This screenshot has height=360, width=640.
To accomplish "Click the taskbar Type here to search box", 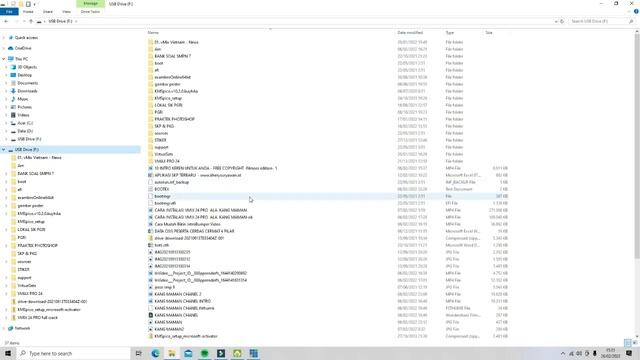I will coord(73,353).
